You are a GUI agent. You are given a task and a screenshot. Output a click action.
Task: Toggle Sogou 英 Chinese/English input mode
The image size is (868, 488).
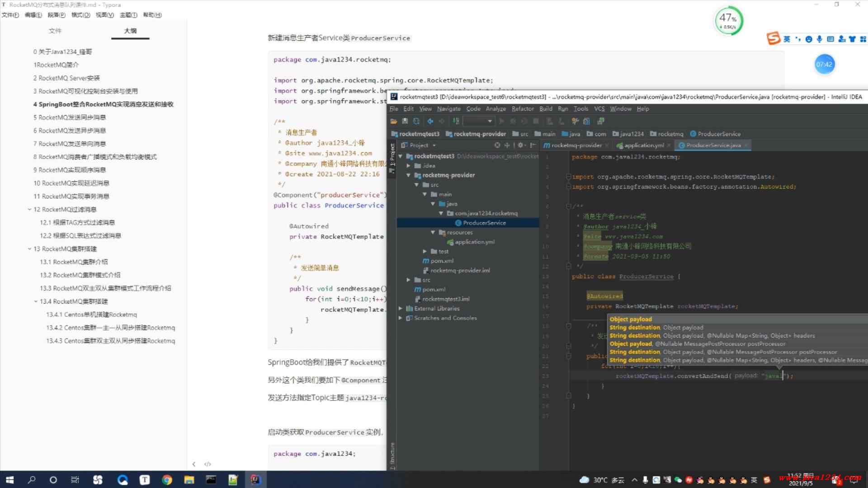coord(787,39)
